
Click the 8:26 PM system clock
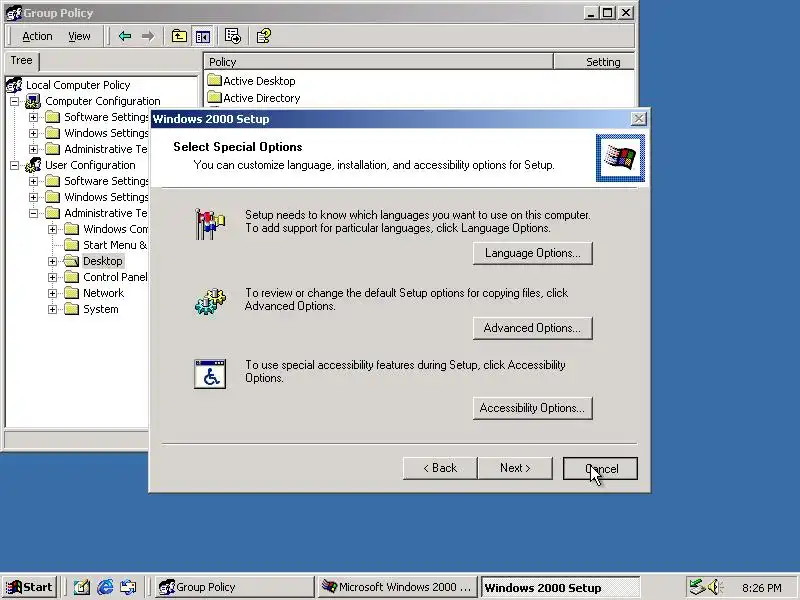pyautogui.click(x=761, y=588)
